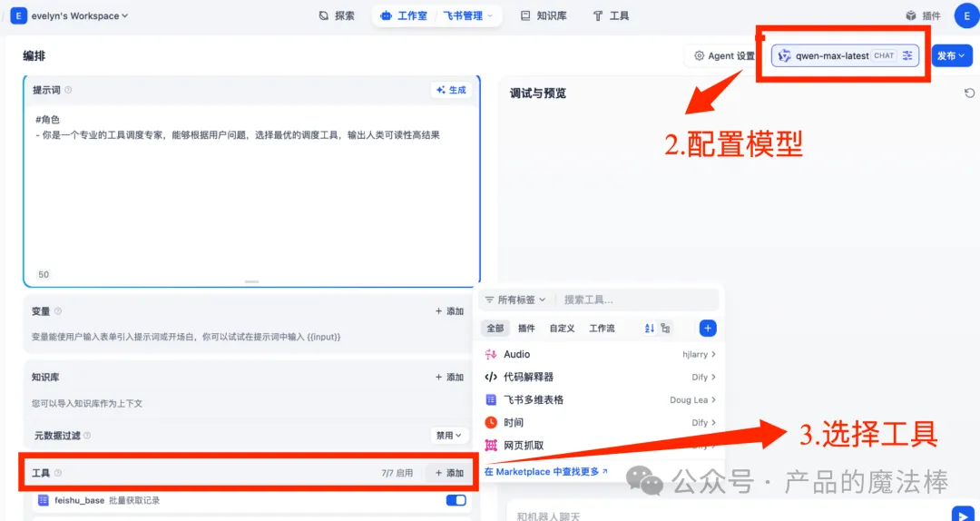
Task: Open the 工作室 studio tab
Action: [404, 15]
